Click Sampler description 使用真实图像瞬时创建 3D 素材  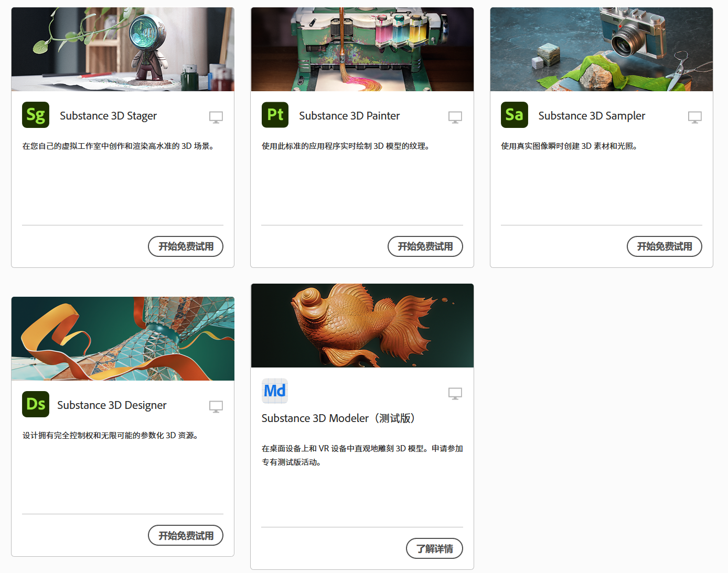tap(570, 146)
